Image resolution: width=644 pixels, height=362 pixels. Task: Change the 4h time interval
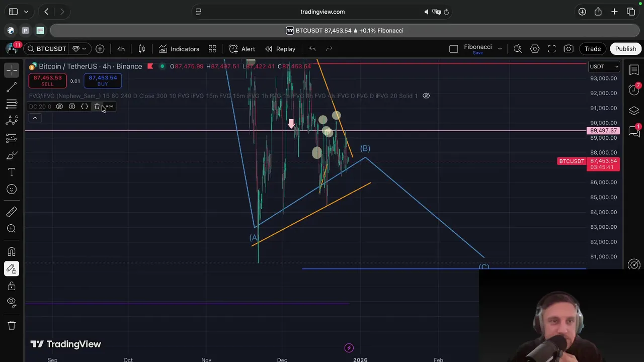point(121,49)
